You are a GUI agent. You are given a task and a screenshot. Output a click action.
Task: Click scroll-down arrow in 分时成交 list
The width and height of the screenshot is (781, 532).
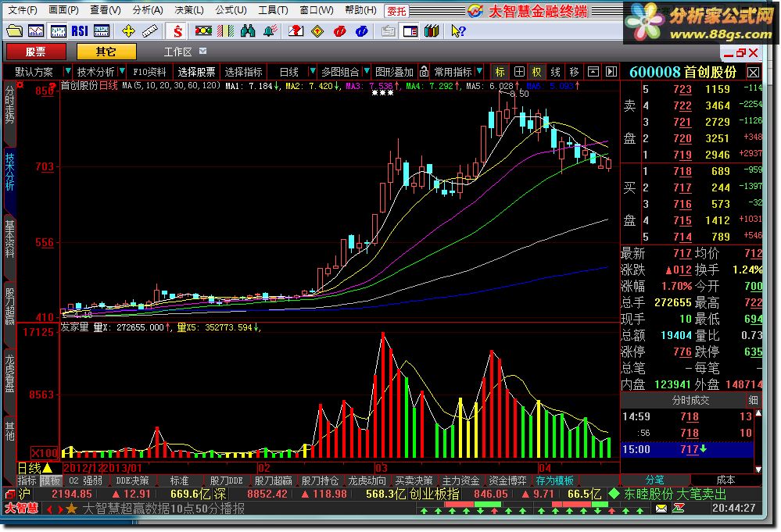pyautogui.click(x=758, y=469)
